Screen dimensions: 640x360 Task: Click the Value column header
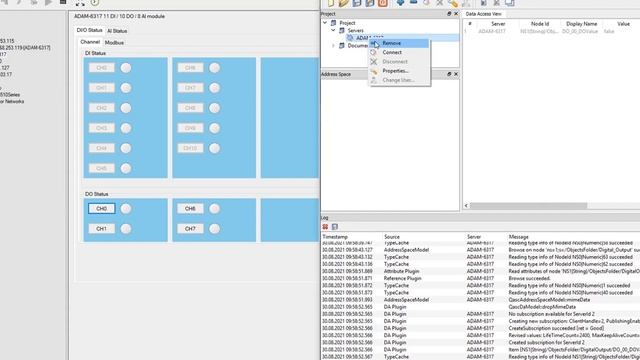pos(623,24)
